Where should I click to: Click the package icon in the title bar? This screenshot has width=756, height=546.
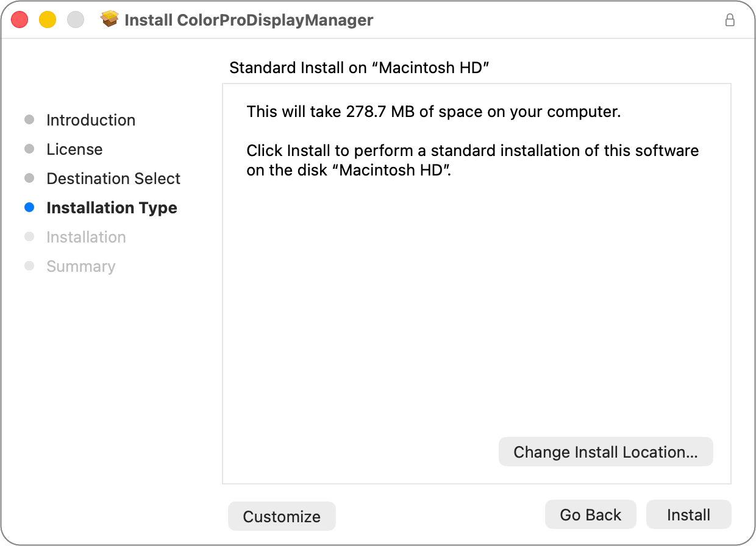[110, 19]
